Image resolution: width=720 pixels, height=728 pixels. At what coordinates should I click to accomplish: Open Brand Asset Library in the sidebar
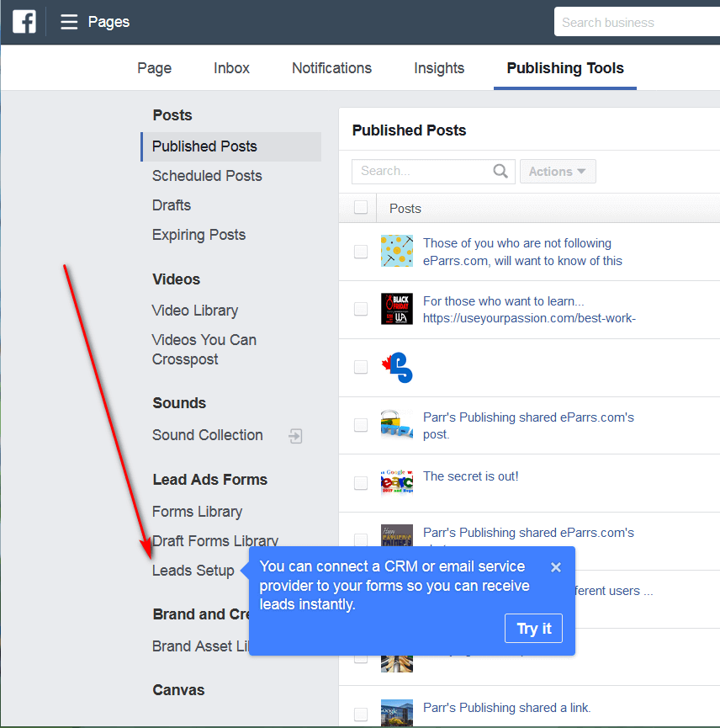(x=200, y=646)
